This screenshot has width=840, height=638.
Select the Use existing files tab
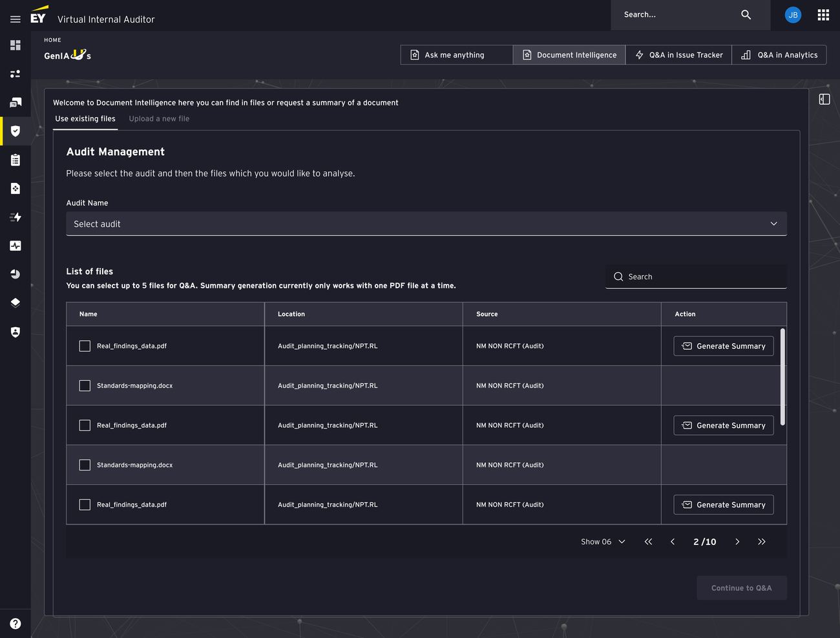pos(85,119)
